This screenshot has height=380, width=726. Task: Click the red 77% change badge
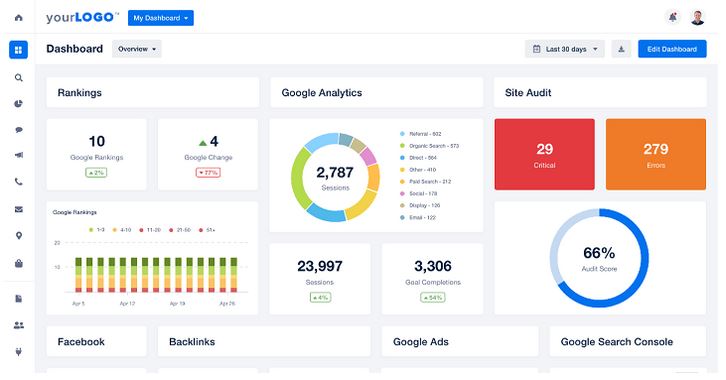tap(208, 173)
